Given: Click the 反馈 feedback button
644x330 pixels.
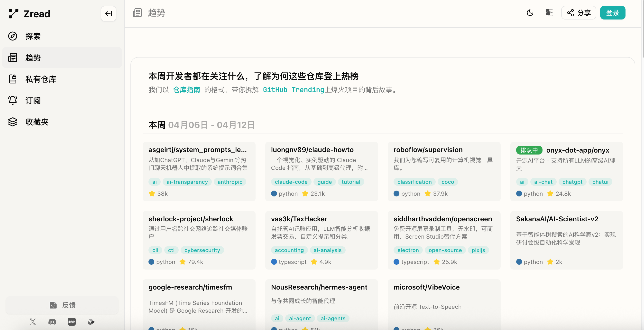Looking at the screenshot, I should [x=62, y=305].
